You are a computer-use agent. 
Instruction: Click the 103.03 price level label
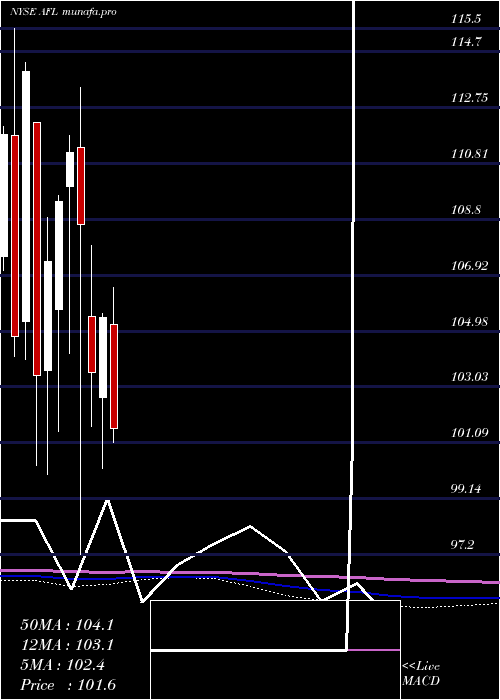(470, 377)
